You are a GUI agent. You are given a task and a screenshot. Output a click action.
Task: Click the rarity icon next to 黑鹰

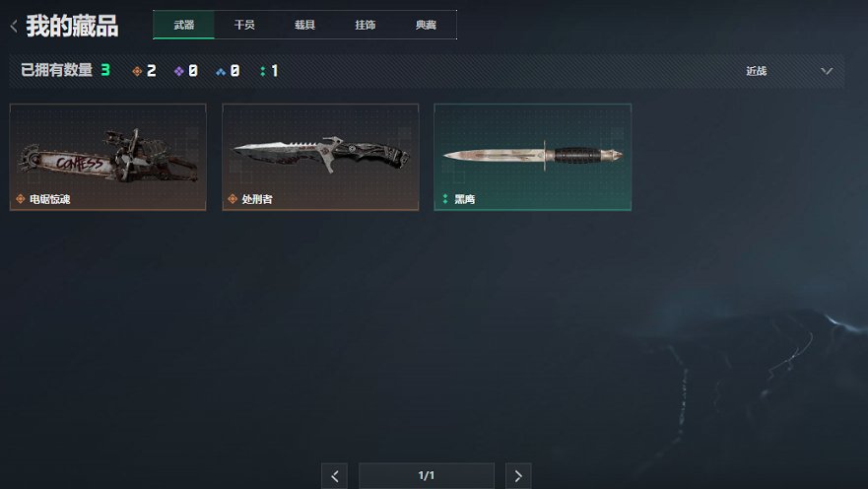445,199
